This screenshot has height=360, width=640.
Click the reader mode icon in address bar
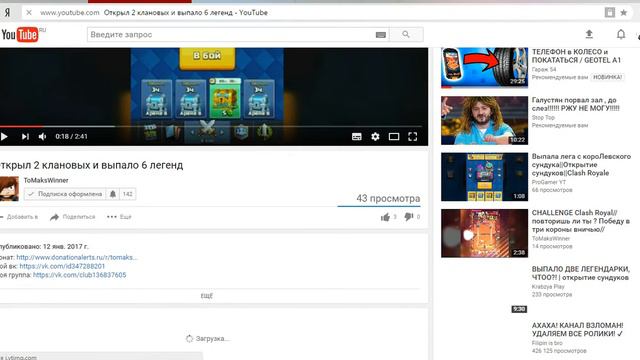[609, 13]
